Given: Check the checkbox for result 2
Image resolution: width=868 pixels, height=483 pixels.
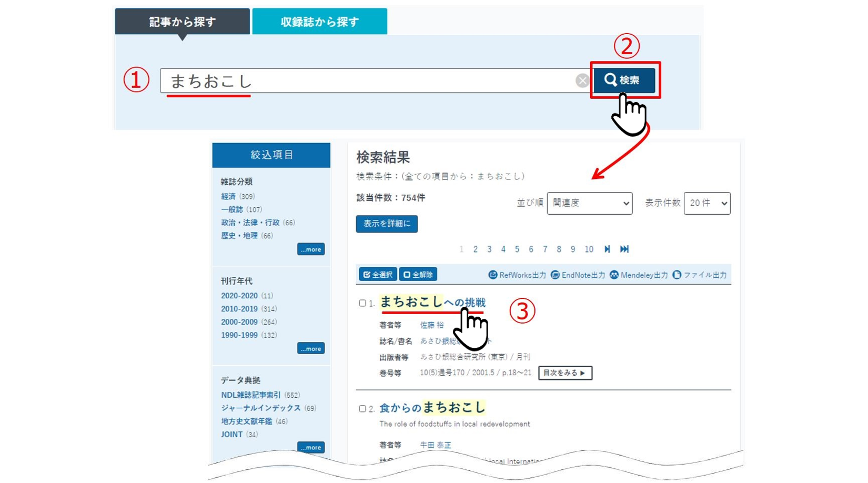Looking at the screenshot, I should coord(362,408).
